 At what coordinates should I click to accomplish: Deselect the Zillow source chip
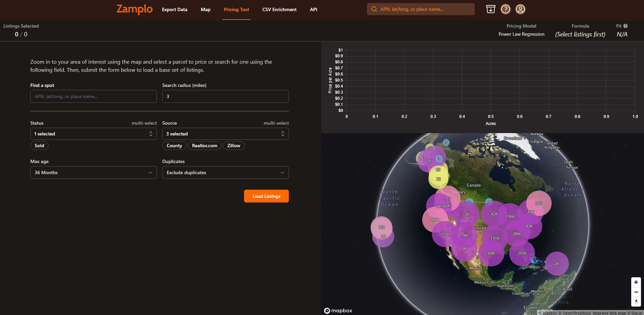[x=234, y=146]
